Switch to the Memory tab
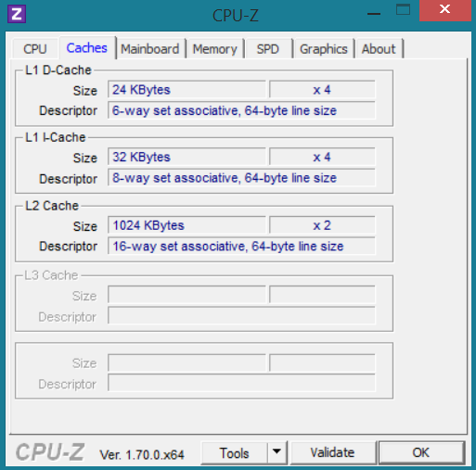The width and height of the screenshot is (476, 470). click(215, 49)
